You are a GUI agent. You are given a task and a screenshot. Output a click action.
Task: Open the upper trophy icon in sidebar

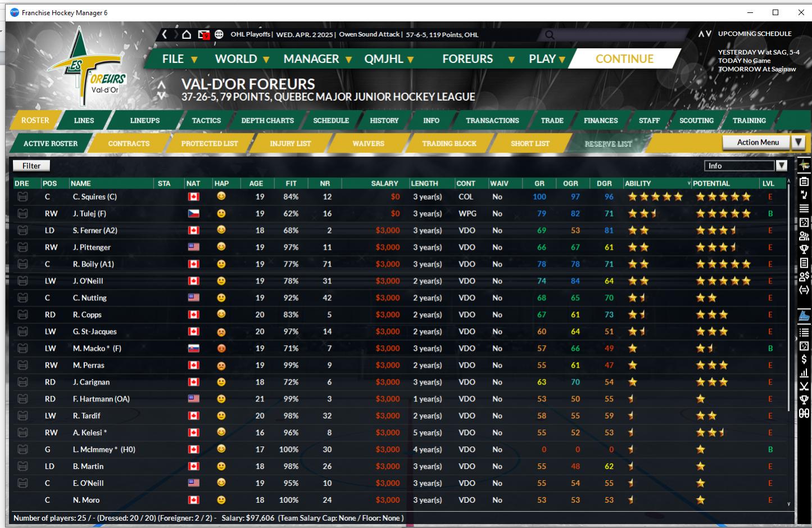(804, 249)
